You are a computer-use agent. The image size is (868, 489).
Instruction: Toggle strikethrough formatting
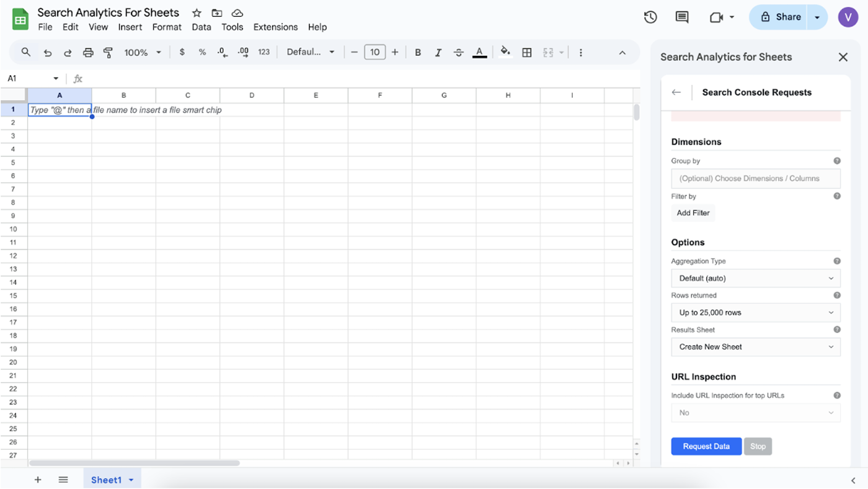(459, 53)
